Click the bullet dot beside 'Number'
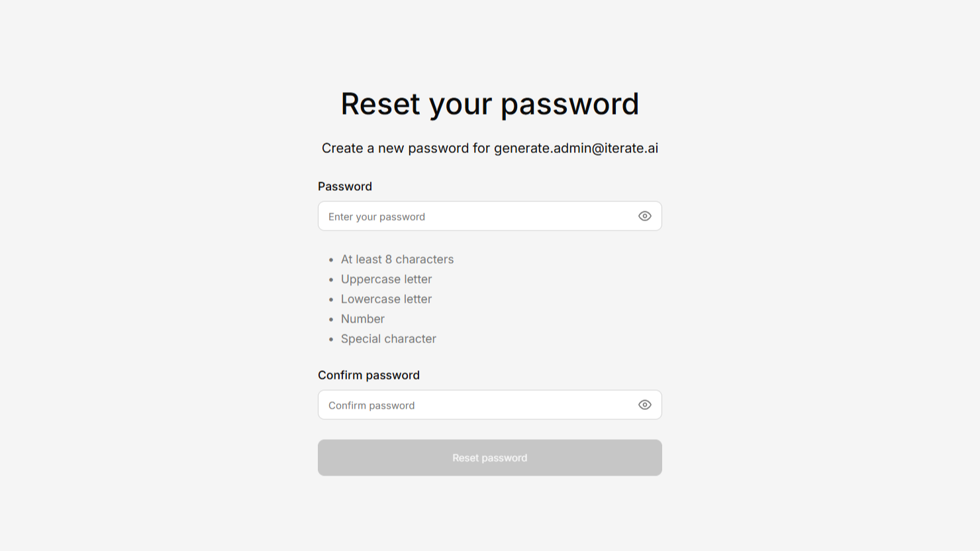 click(x=331, y=320)
